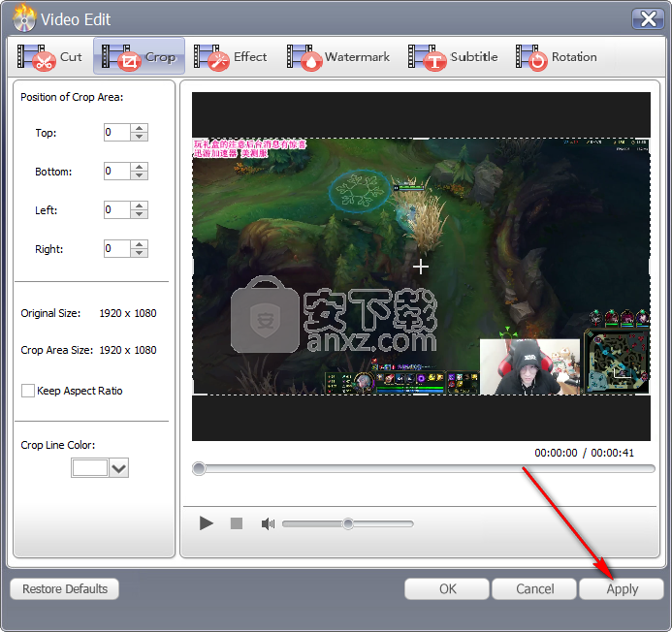The image size is (672, 632).
Task: Click the Left value input field
Action: pyautogui.click(x=117, y=209)
